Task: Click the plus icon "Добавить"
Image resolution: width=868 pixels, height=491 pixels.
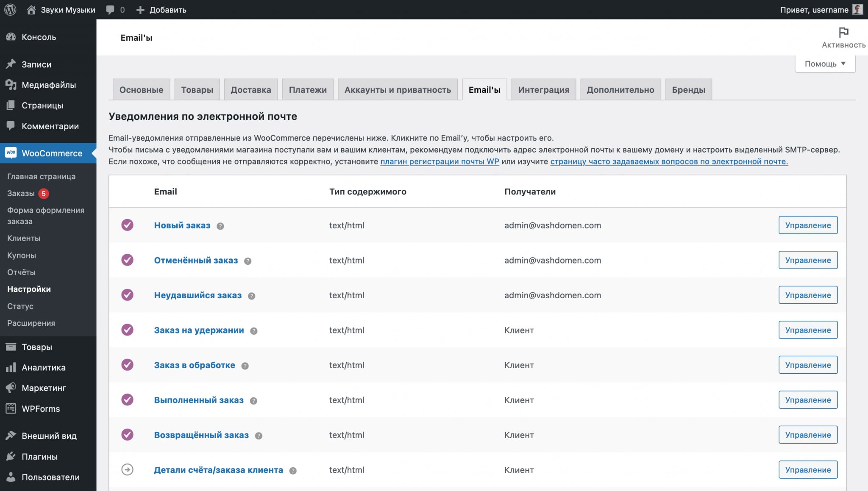Action: coord(140,10)
